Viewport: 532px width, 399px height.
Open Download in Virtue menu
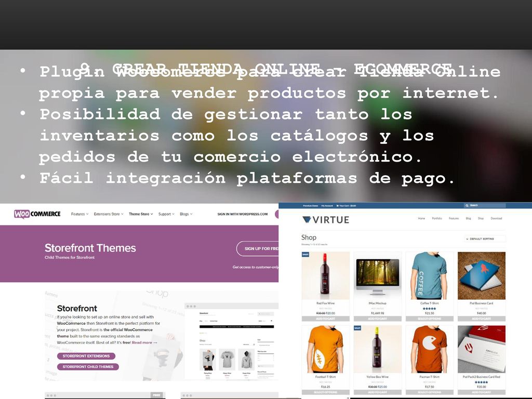496,219
